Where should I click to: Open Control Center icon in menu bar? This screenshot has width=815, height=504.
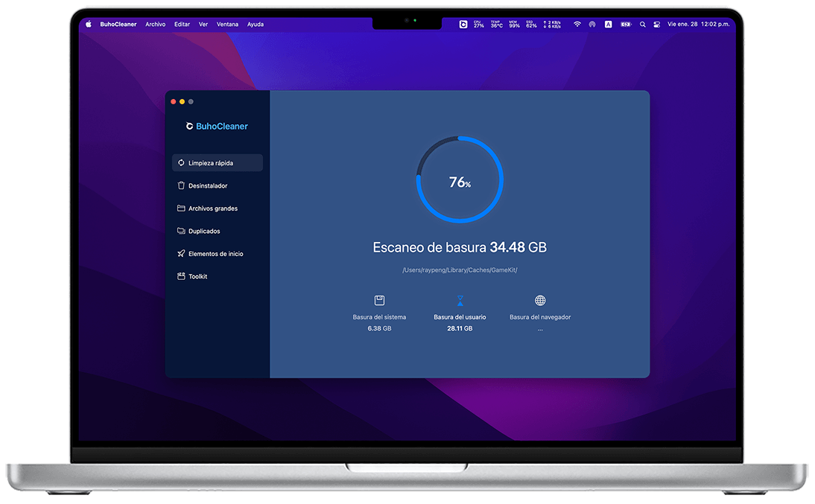point(657,24)
